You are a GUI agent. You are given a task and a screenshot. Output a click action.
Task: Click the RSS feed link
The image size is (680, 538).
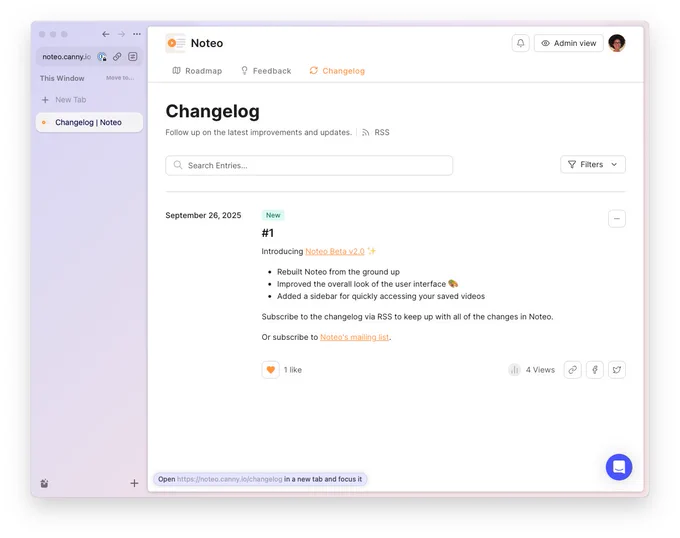pyautogui.click(x=376, y=132)
